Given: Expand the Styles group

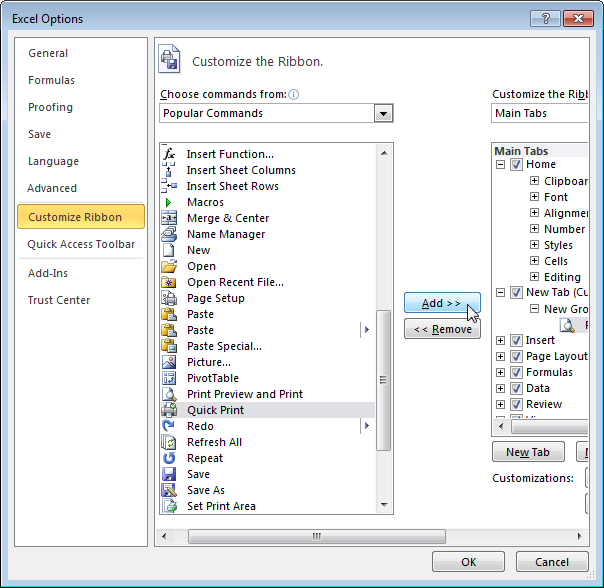Looking at the screenshot, I should coord(534,245).
